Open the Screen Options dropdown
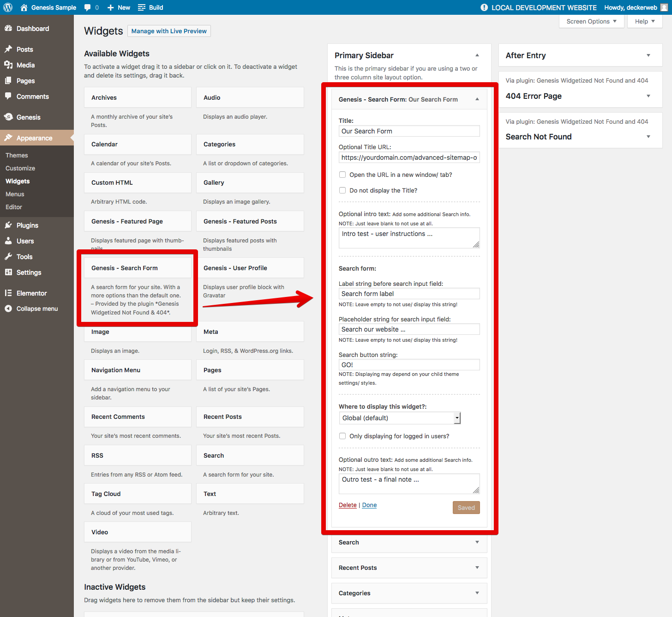672x617 pixels. [592, 21]
